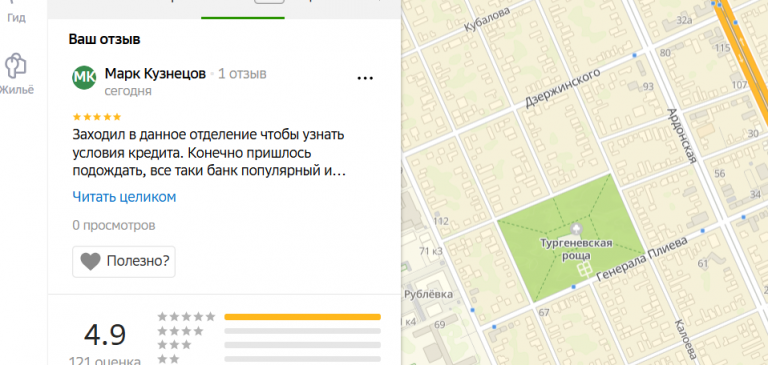Click building number 80 on map
Viewport: 768px width, 365px height.
(665, 53)
